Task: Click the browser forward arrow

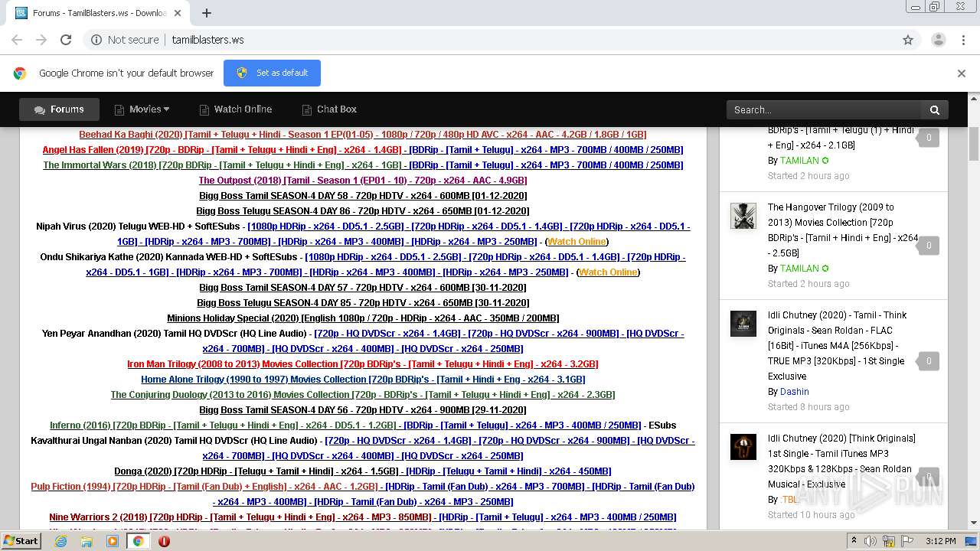Action: coord(41,40)
